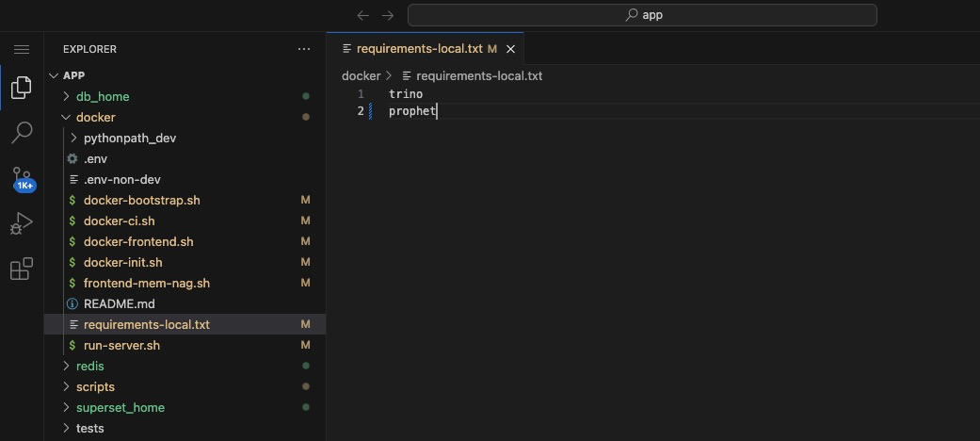
Task: Click the M status beside frontend-mem-nag.sh
Action: pos(306,283)
